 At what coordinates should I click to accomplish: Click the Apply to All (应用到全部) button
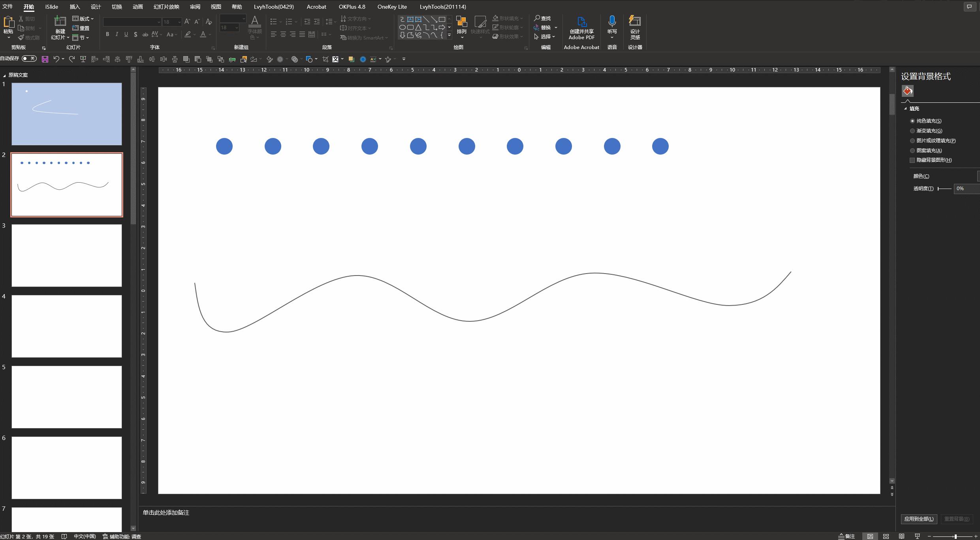tap(919, 519)
